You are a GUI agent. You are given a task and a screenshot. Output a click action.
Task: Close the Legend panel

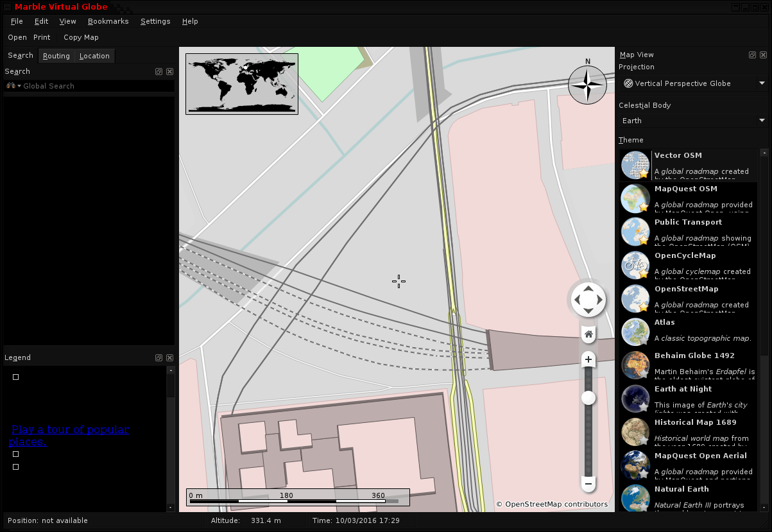click(169, 357)
